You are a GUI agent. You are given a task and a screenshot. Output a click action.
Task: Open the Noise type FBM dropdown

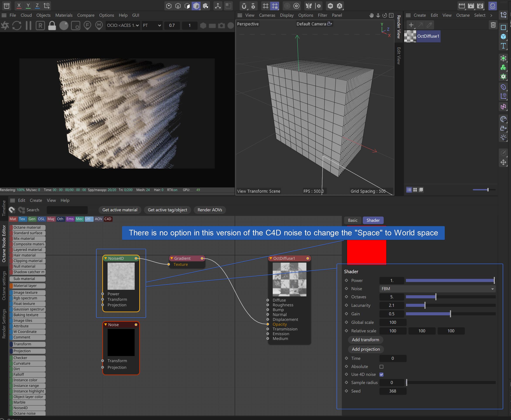click(437, 289)
